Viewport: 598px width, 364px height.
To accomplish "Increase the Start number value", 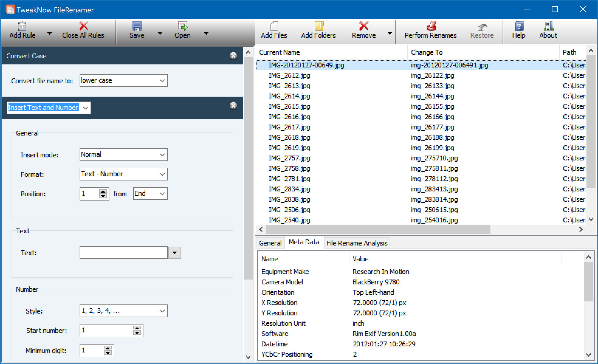I will click(137, 328).
